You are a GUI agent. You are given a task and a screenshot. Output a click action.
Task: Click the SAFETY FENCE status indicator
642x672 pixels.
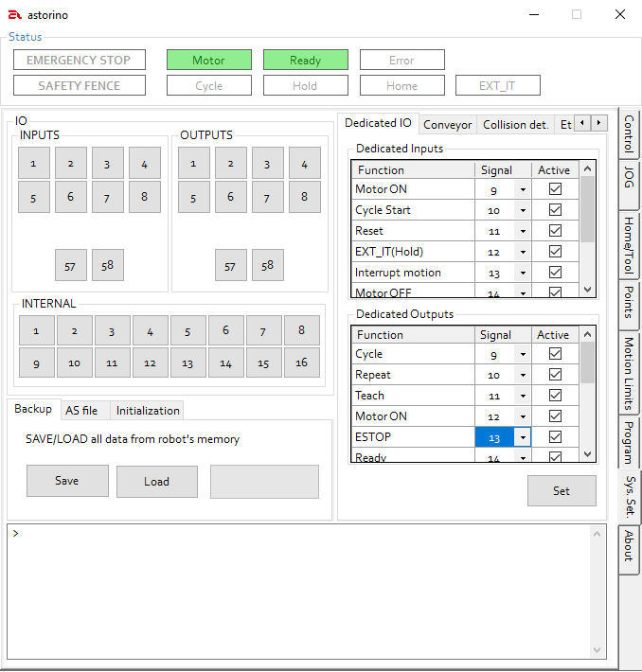pyautogui.click(x=79, y=86)
